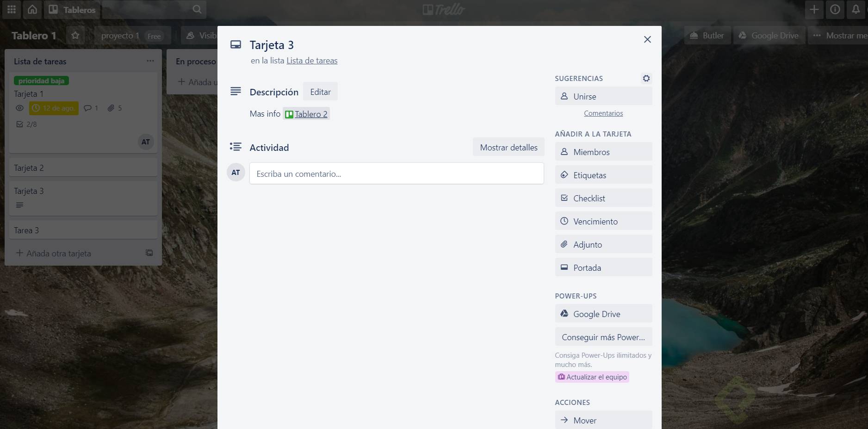Click the suggestions settings gear icon
868x429 pixels.
tap(646, 78)
